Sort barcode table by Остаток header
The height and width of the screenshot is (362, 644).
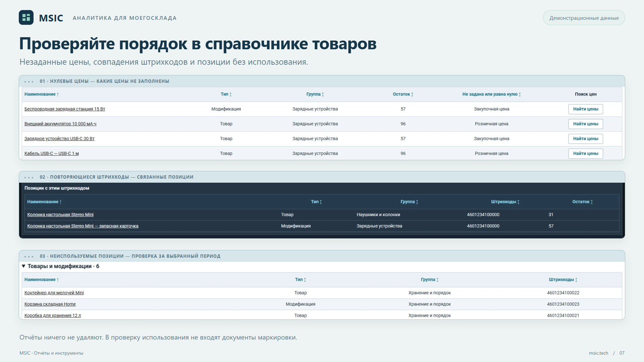tap(583, 202)
